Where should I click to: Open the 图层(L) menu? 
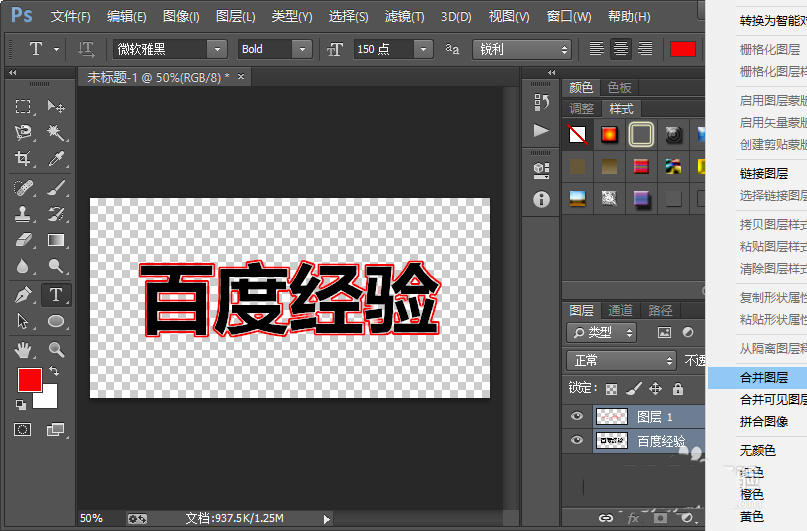[x=235, y=16]
